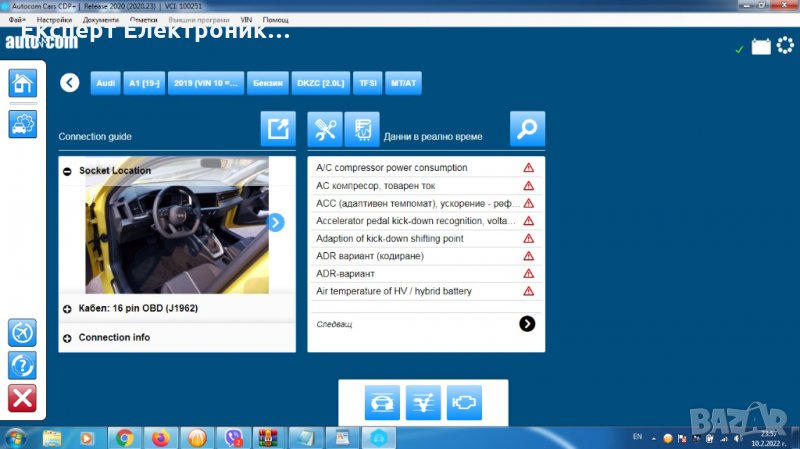Viewport: 800px width, 449px height.
Task: Expand the Connection info section
Action: click(67, 338)
